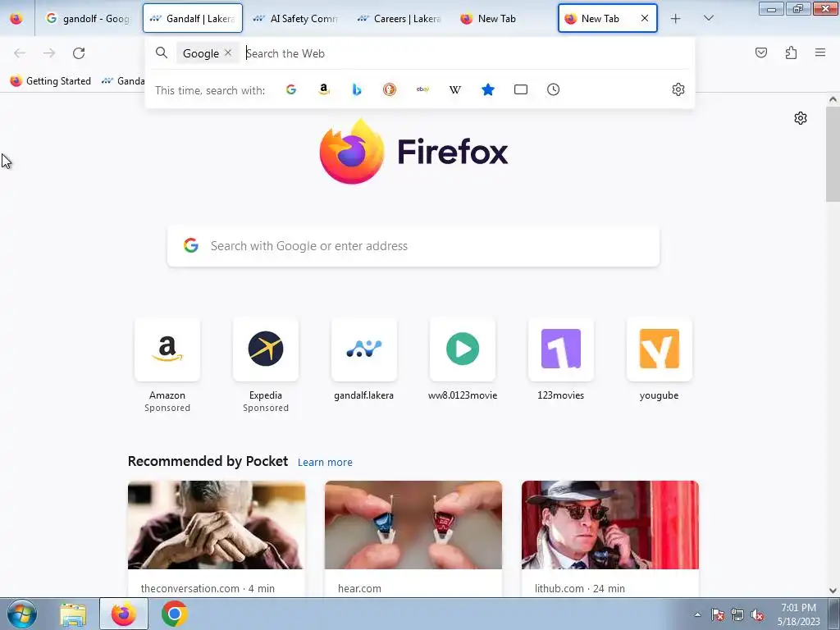Open the Windows Start menu

click(21, 614)
